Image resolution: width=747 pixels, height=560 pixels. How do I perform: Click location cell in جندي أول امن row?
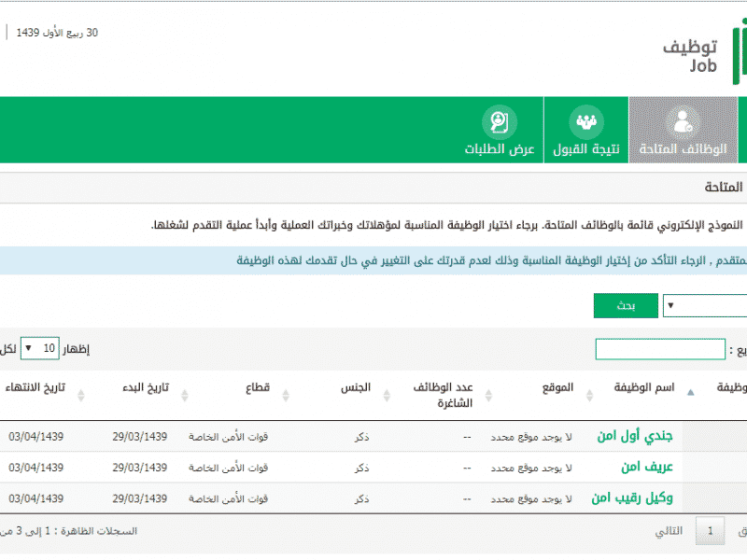[531, 437]
